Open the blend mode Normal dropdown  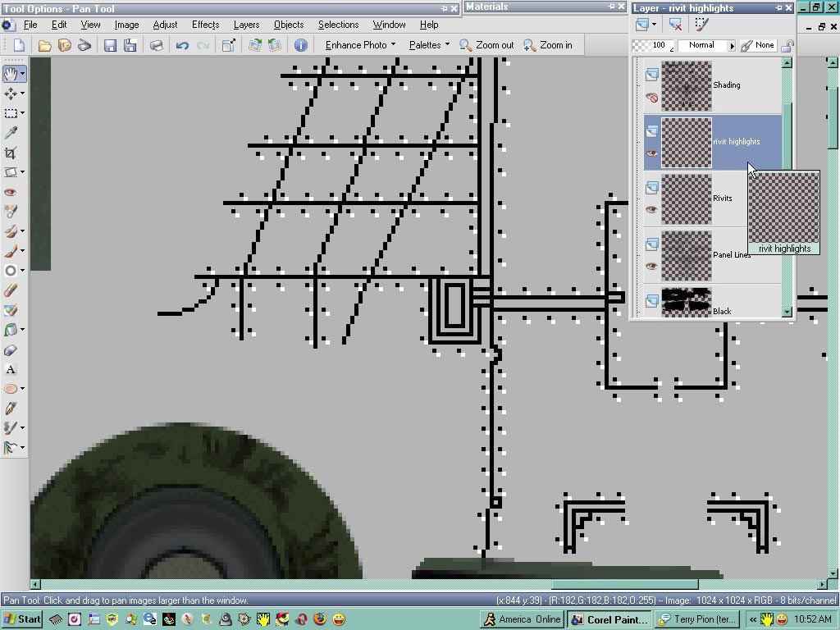coord(732,46)
